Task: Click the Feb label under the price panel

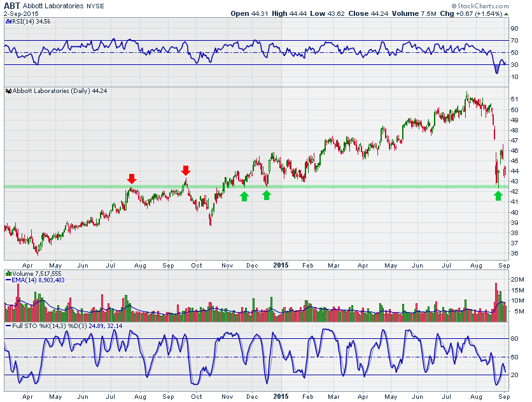Action: click(x=308, y=266)
